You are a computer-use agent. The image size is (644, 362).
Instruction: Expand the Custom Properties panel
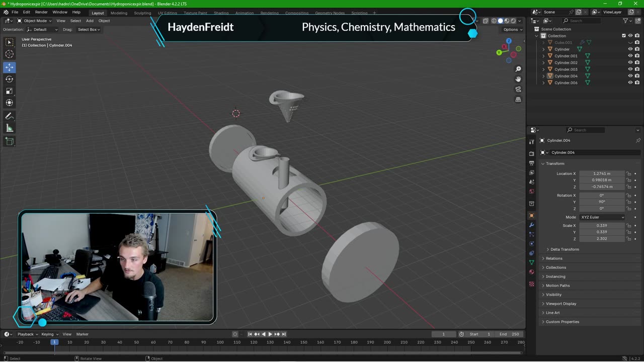[x=562, y=322]
